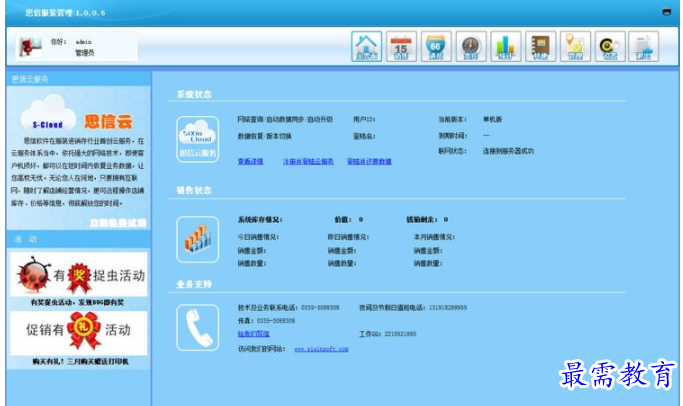Screen dimensions: 683x406
Task: Open the map pin location toolbar icon
Action: pyautogui.click(x=575, y=46)
